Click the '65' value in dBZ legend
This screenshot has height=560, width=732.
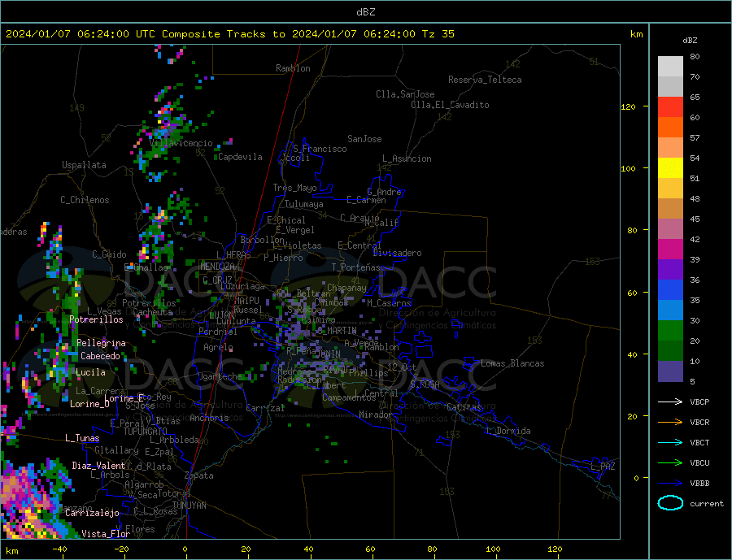(695, 97)
